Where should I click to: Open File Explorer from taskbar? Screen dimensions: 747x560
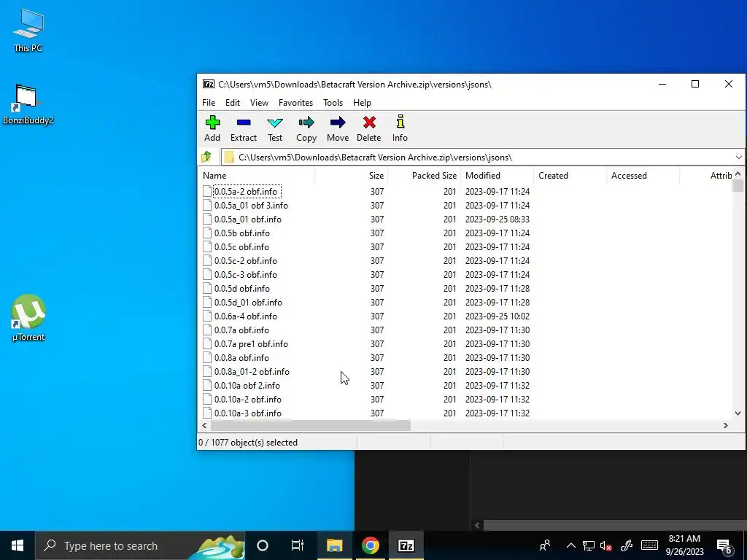coord(334,545)
